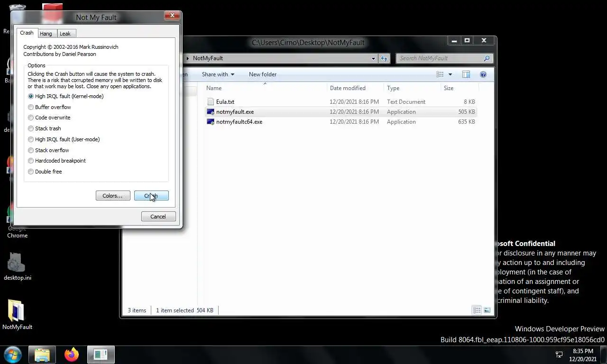This screenshot has width=607, height=364.
Task: Switch to details view in status bar
Action: (x=477, y=310)
